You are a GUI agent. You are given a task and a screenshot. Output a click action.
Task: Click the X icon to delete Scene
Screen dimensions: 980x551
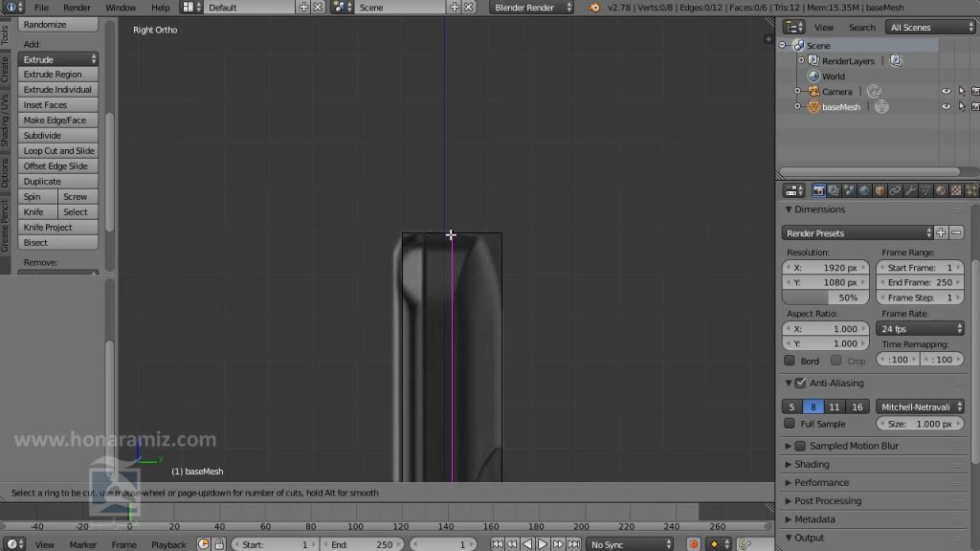point(469,8)
